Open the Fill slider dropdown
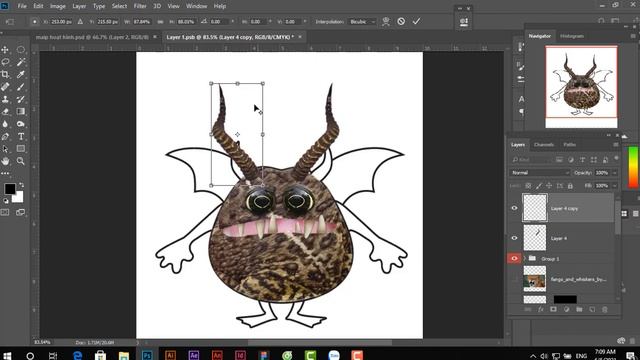 click(x=614, y=186)
